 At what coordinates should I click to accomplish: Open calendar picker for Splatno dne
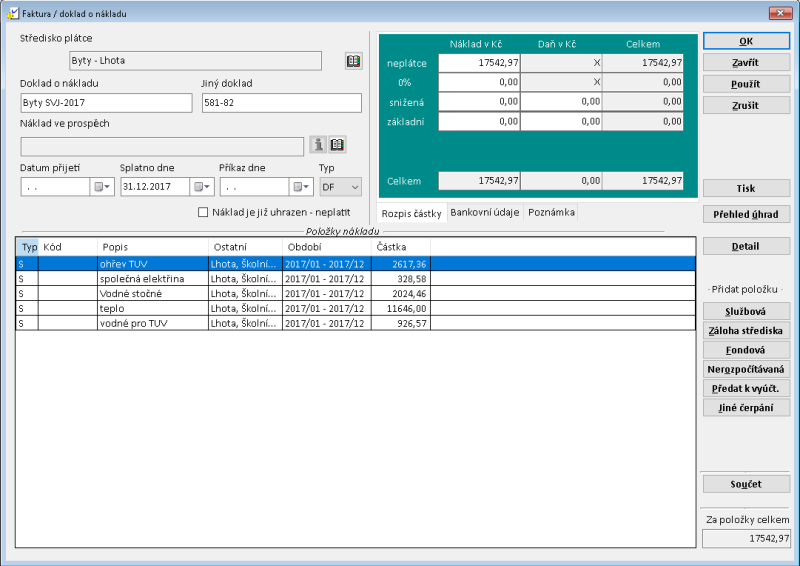pyautogui.click(x=202, y=187)
